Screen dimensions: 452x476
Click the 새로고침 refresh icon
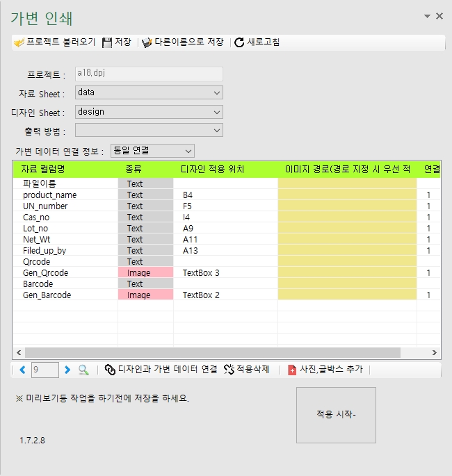(239, 42)
